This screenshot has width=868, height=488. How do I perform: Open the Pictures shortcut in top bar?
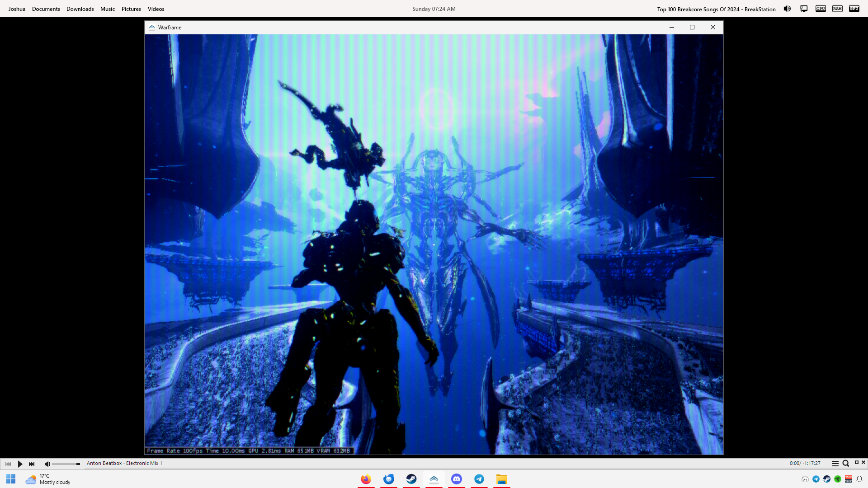coord(131,9)
